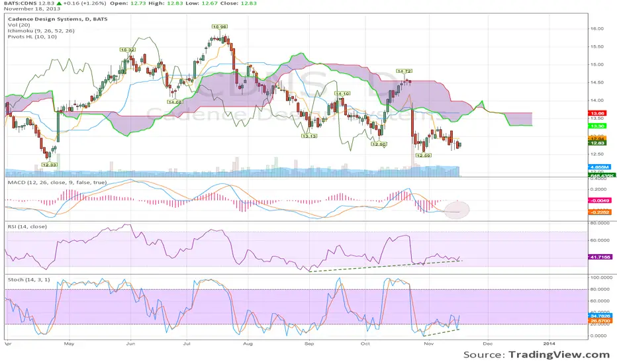Select the RSI (14, close) label
This screenshot has width=617, height=364.
[x=27, y=226]
